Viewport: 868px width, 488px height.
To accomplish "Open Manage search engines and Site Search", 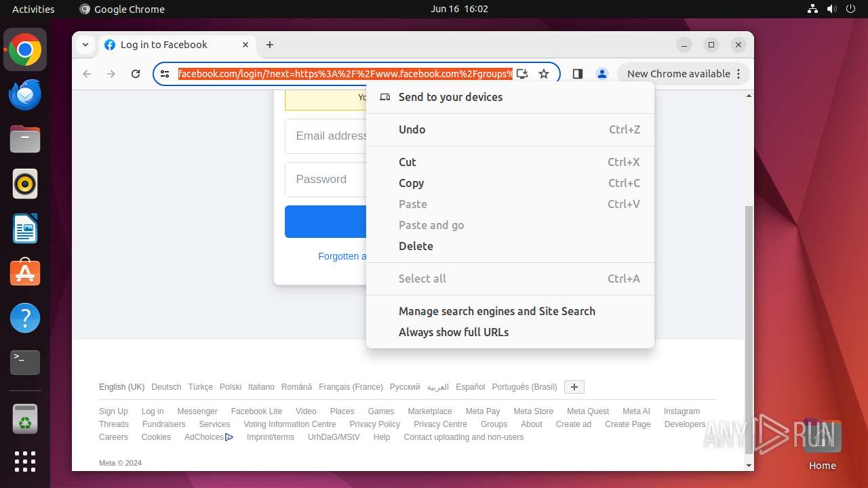I will pyautogui.click(x=510, y=311).
